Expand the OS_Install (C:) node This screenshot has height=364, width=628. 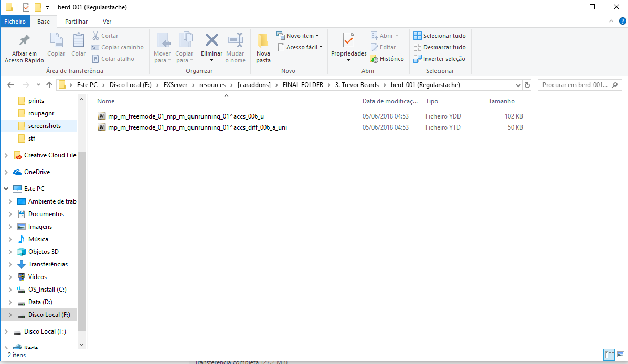click(x=10, y=290)
